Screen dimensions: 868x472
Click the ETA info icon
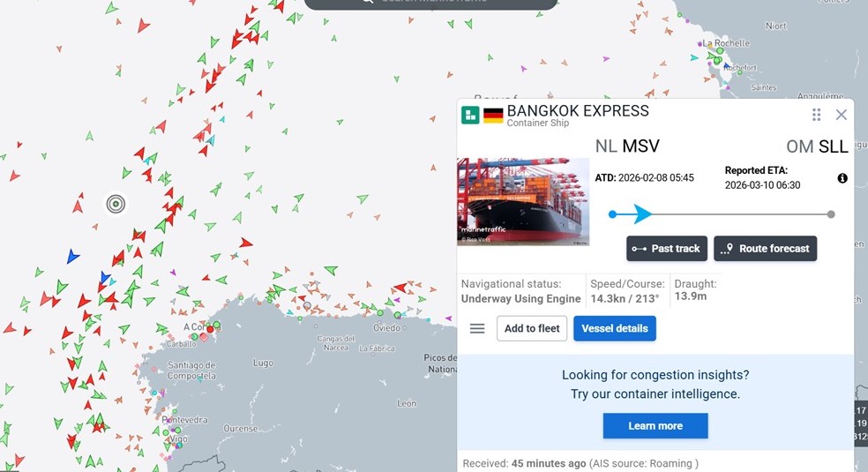tap(842, 178)
